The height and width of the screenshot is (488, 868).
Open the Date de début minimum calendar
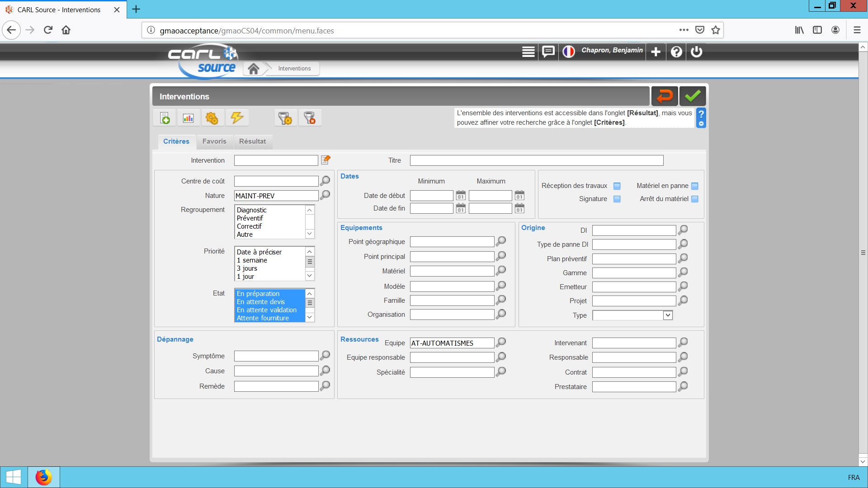461,196
